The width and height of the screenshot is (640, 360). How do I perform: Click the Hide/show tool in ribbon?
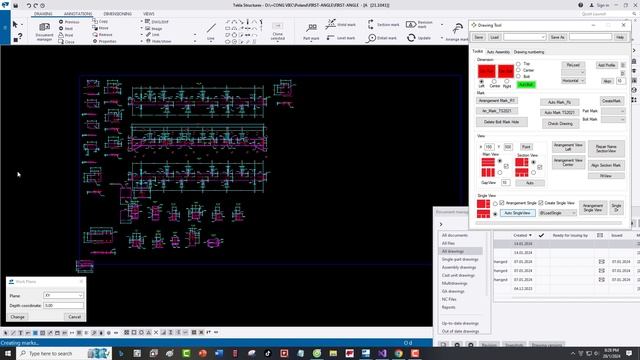tap(158, 41)
